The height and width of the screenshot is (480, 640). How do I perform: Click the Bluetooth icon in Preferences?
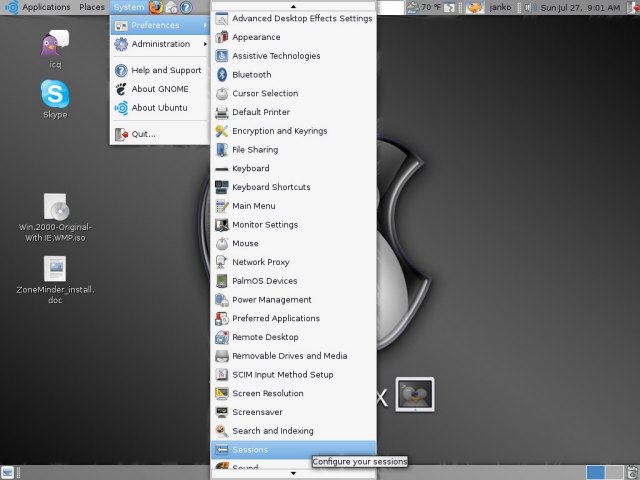click(x=222, y=75)
